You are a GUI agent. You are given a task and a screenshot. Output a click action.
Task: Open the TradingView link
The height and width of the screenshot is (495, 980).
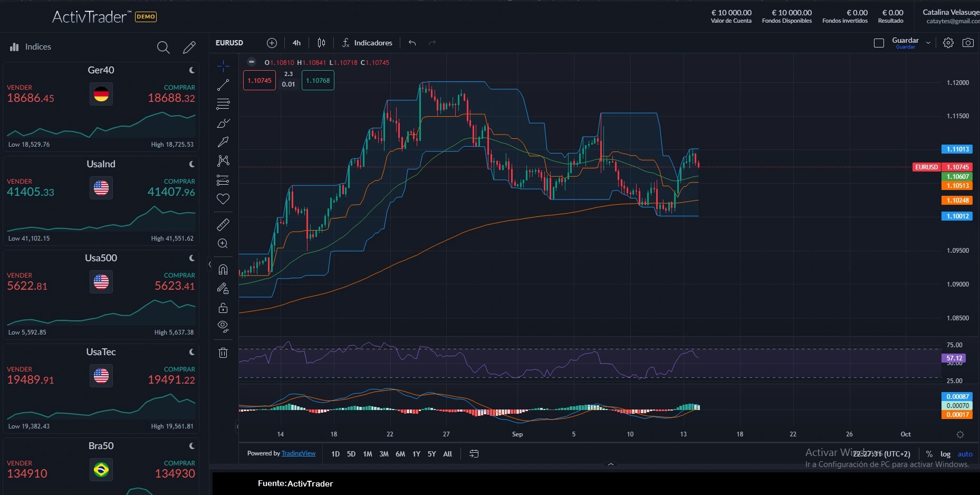click(x=298, y=453)
